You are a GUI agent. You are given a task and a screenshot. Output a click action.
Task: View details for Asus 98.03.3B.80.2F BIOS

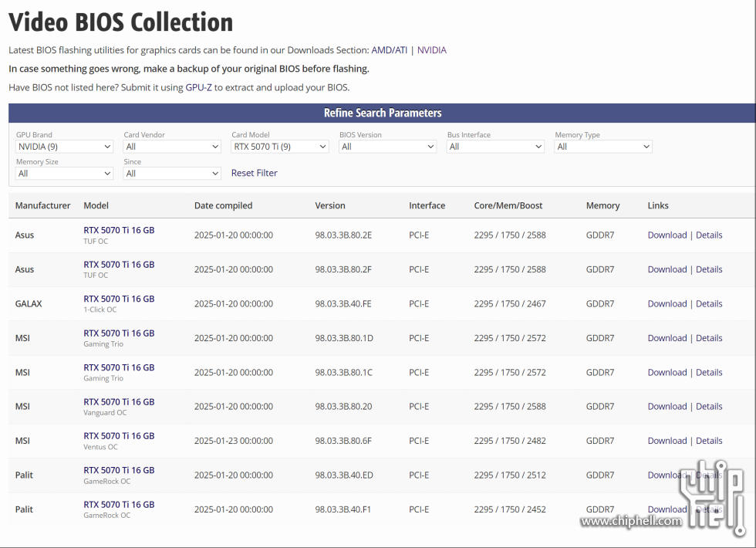(x=709, y=269)
